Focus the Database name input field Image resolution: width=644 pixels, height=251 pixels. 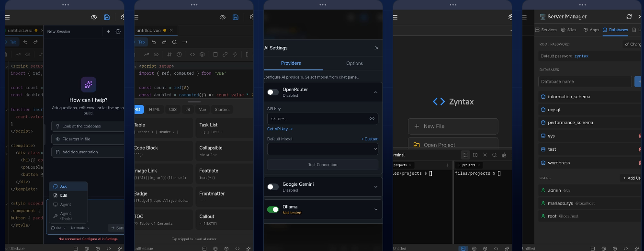pyautogui.click(x=585, y=81)
